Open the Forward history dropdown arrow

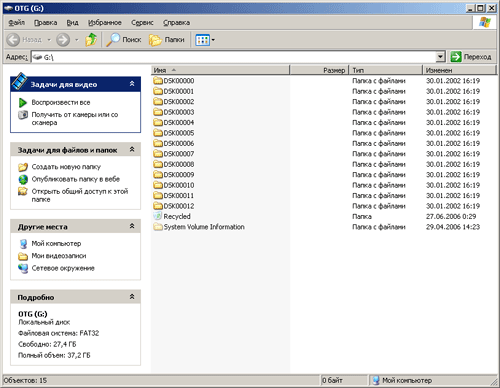pyautogui.click(x=77, y=40)
